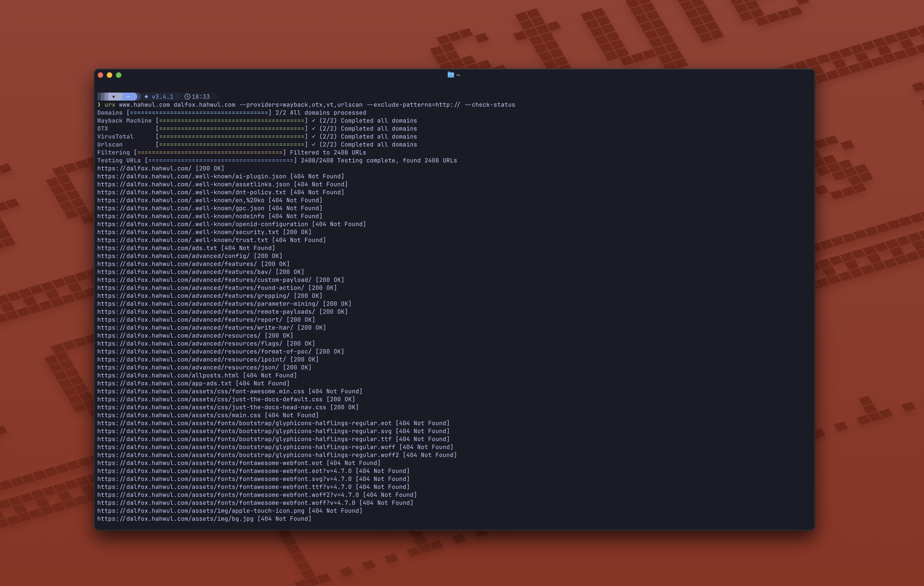Click the checkmark on Wayback Machine line
Viewport: 924px width, 586px height.
pos(314,121)
